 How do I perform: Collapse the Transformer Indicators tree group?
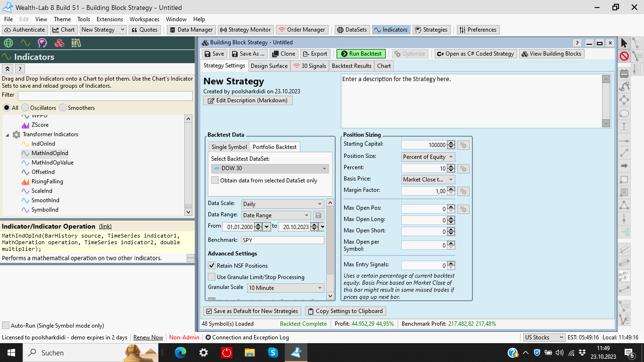(x=8, y=135)
